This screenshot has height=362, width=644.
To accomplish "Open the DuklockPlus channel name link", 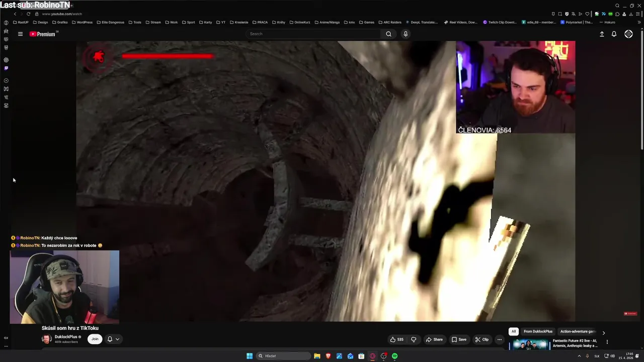I will (66, 337).
